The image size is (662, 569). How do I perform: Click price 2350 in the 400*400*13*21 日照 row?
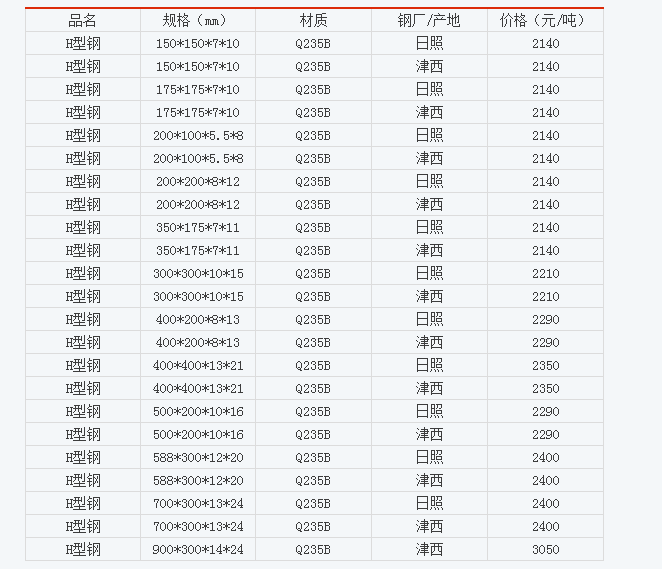(545, 366)
